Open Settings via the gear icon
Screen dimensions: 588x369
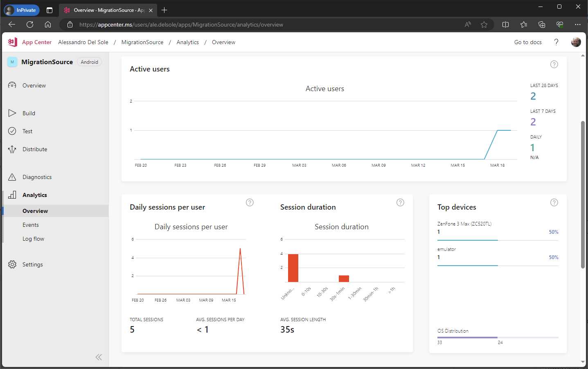(13, 264)
